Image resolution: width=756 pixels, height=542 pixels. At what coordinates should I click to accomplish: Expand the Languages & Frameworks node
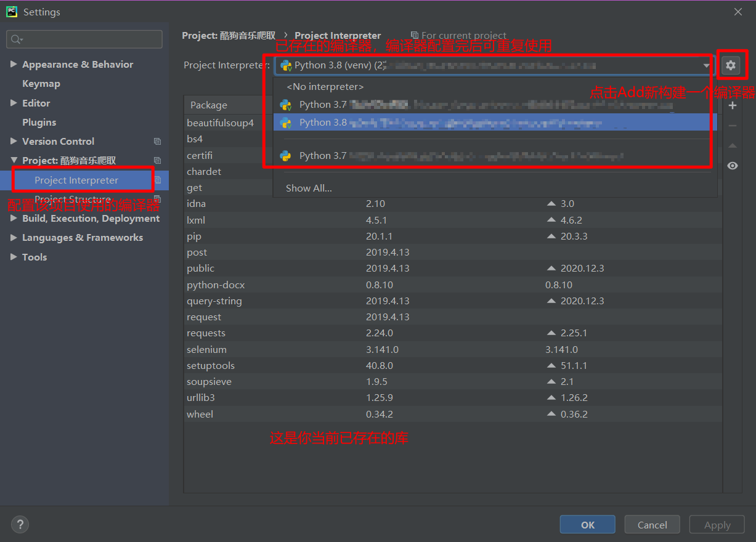coord(14,237)
